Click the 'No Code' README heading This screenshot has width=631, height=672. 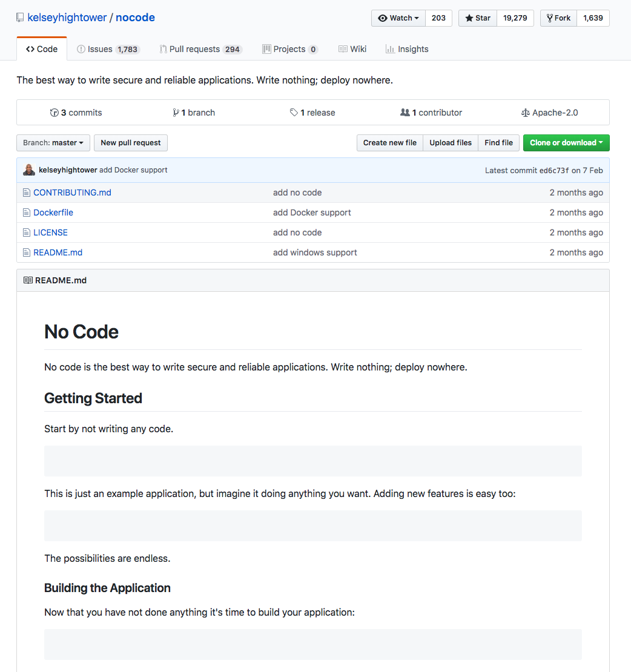[x=81, y=332]
